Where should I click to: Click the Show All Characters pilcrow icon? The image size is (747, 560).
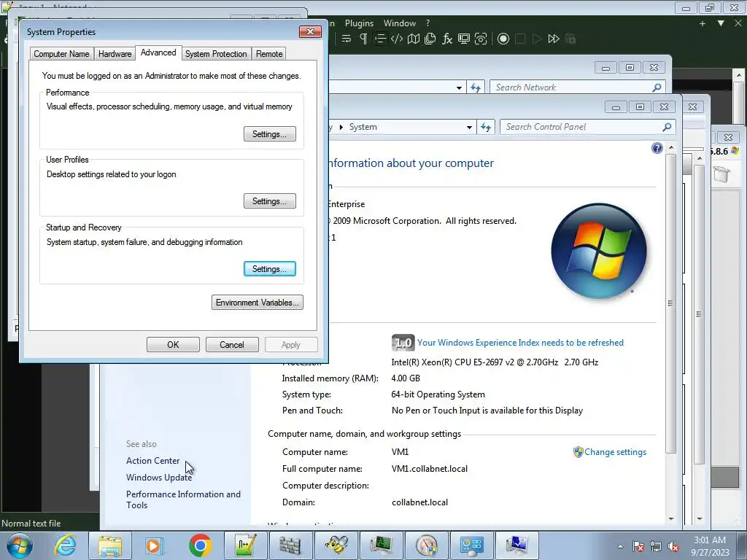(x=363, y=39)
